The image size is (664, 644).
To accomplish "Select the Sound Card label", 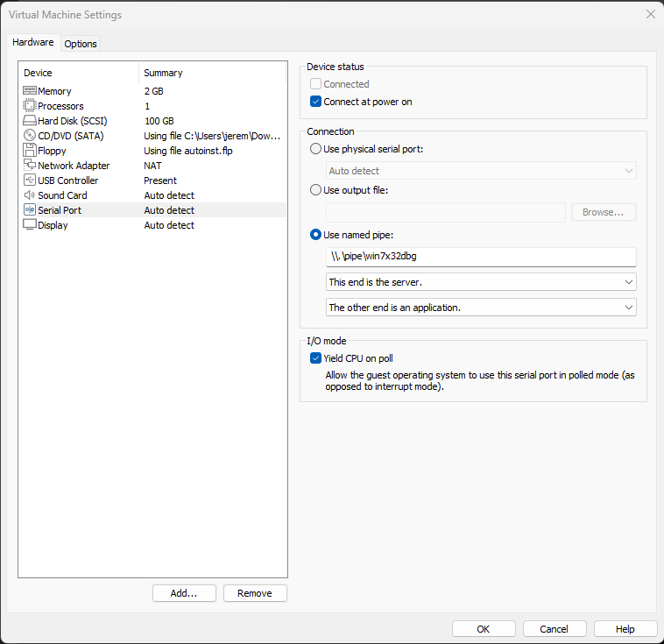I will tap(62, 195).
